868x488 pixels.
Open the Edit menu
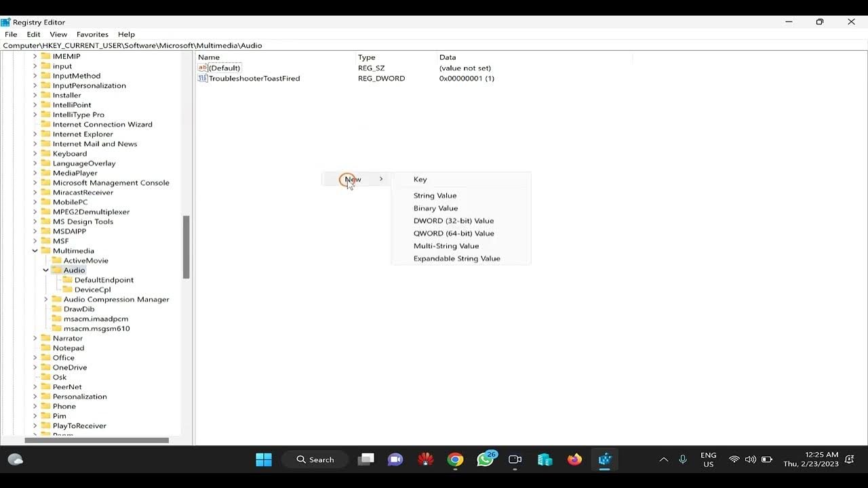(33, 34)
